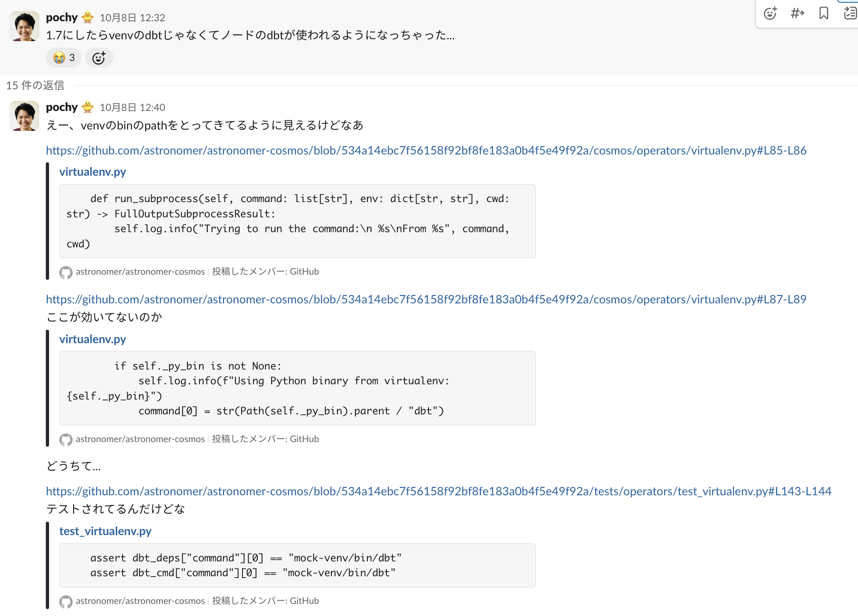Open the add-reaction smiley below pochy's first message
Image resolution: width=858 pixels, height=616 pixels.
tap(99, 57)
